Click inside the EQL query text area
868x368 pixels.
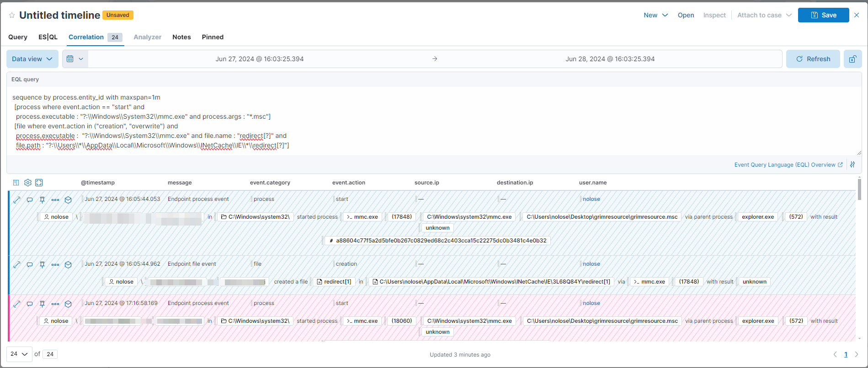pos(411,121)
